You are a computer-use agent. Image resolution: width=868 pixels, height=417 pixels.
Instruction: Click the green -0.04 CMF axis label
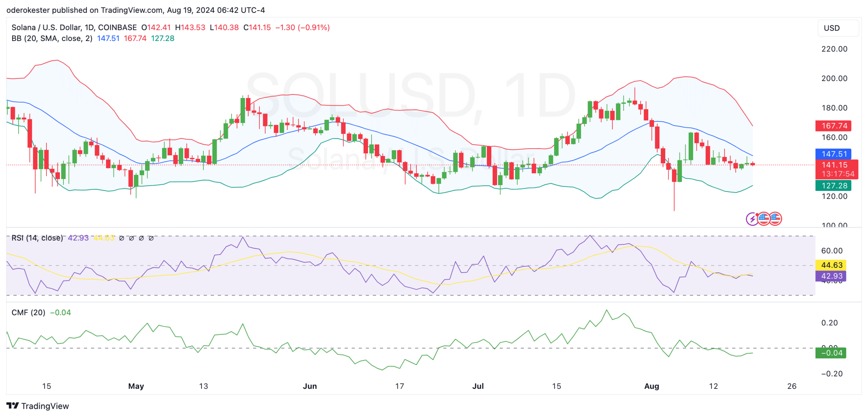(831, 353)
